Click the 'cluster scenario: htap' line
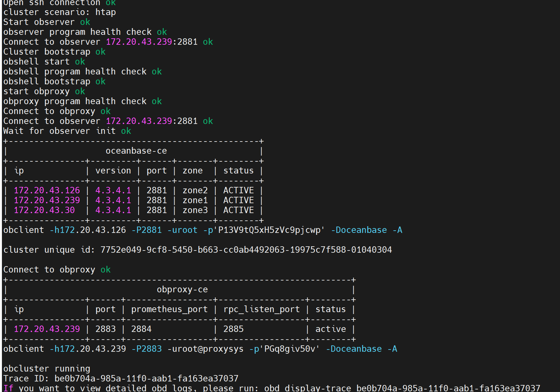Image resolution: width=560 pixels, height=392 pixels. click(59, 12)
